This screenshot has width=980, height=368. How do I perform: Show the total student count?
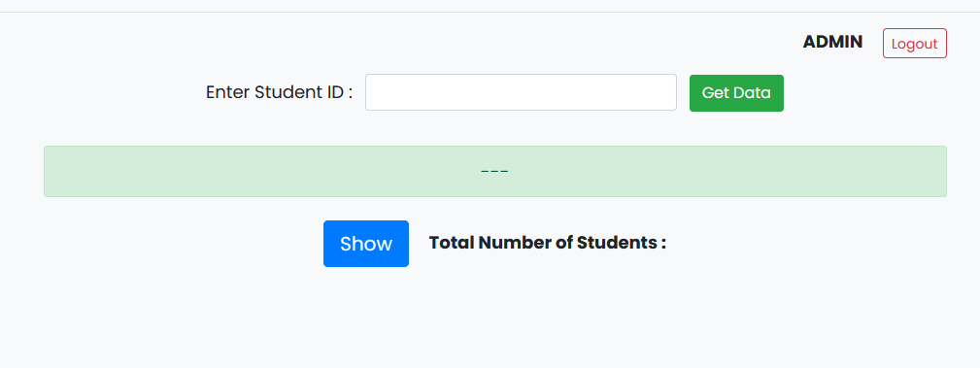pos(365,244)
